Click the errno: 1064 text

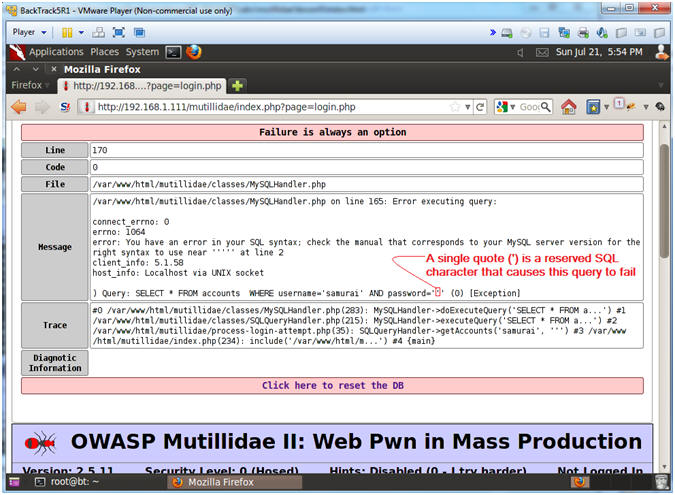[x=119, y=232]
